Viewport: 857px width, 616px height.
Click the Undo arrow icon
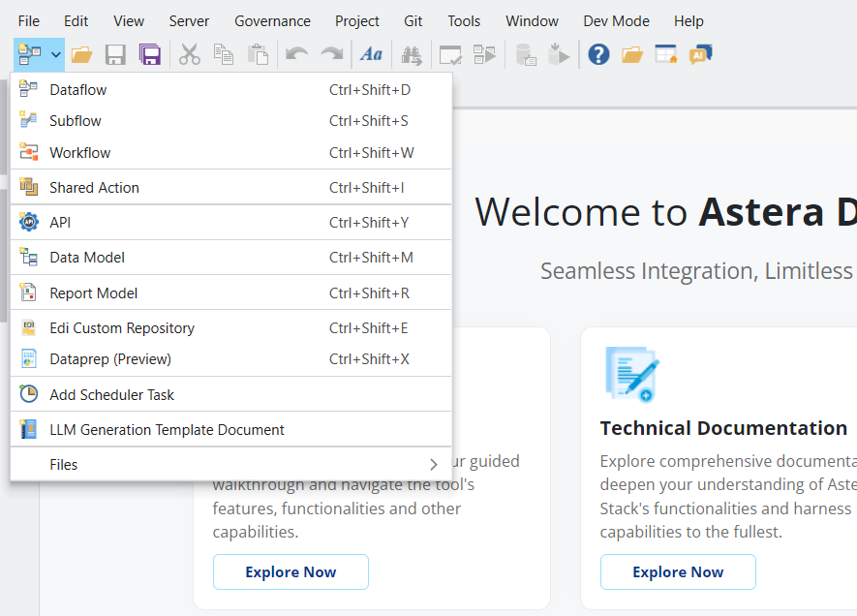[x=296, y=55]
